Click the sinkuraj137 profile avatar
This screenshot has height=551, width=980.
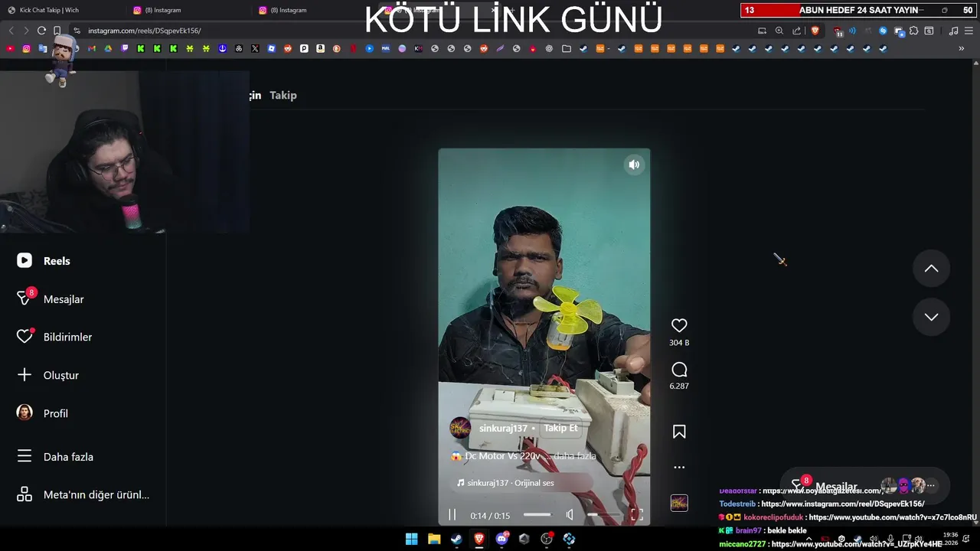click(x=460, y=429)
